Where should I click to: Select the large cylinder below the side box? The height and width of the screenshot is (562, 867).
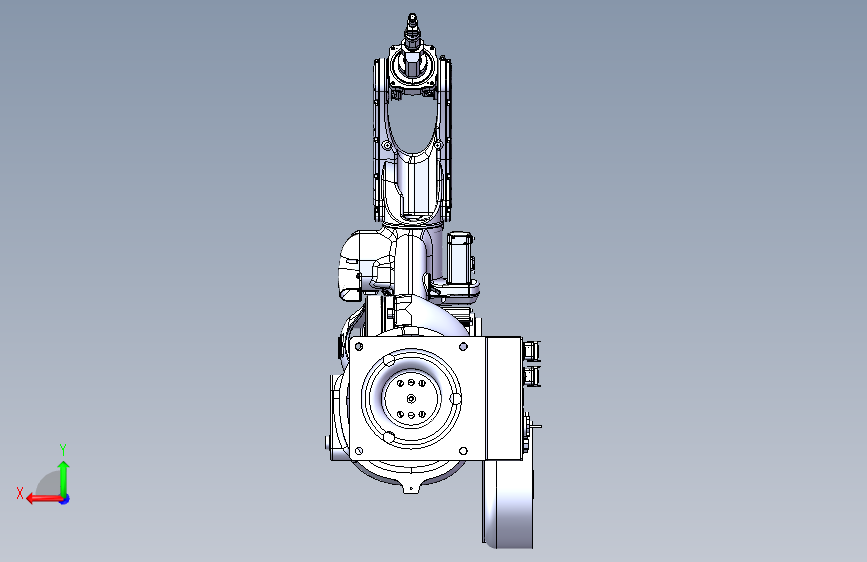pyautogui.click(x=508, y=504)
